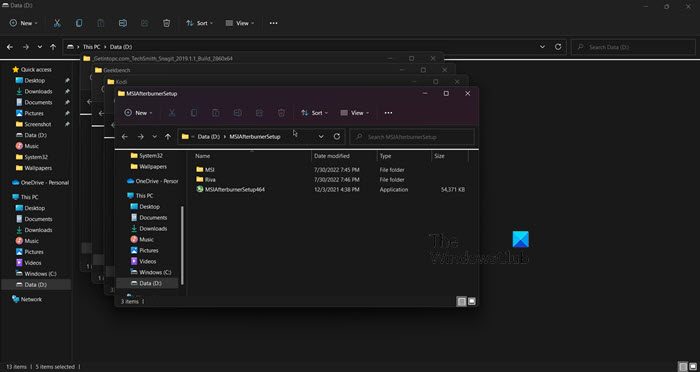Image resolution: width=700 pixels, height=372 pixels.
Task: Click the New button in the MSIAfterburnerSetup window
Action: (138, 113)
